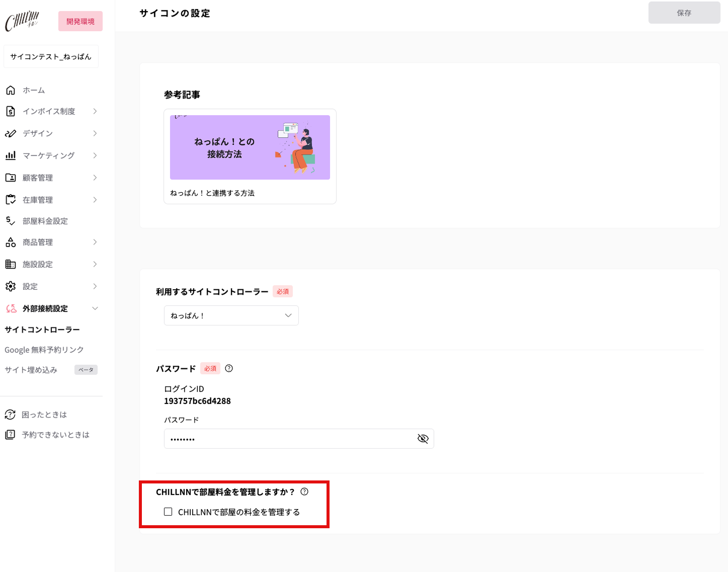
Task: Open article link ねっぱん！と連携する方法
Action: [212, 193]
